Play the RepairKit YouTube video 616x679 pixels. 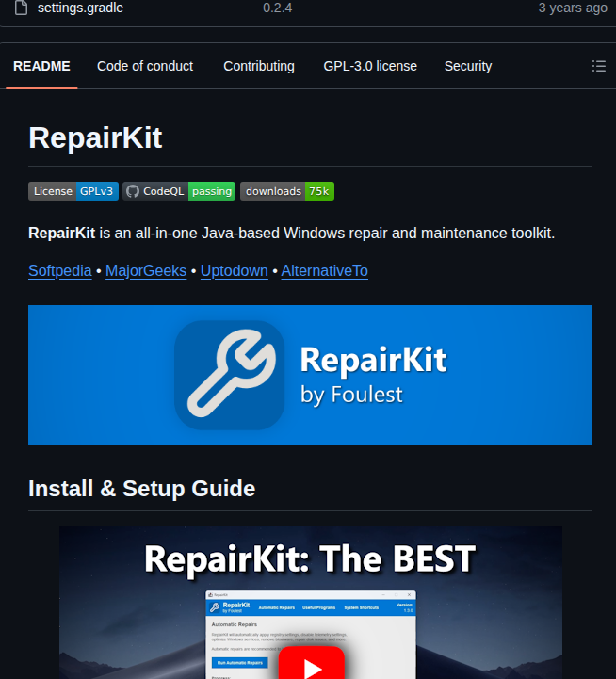click(311, 665)
